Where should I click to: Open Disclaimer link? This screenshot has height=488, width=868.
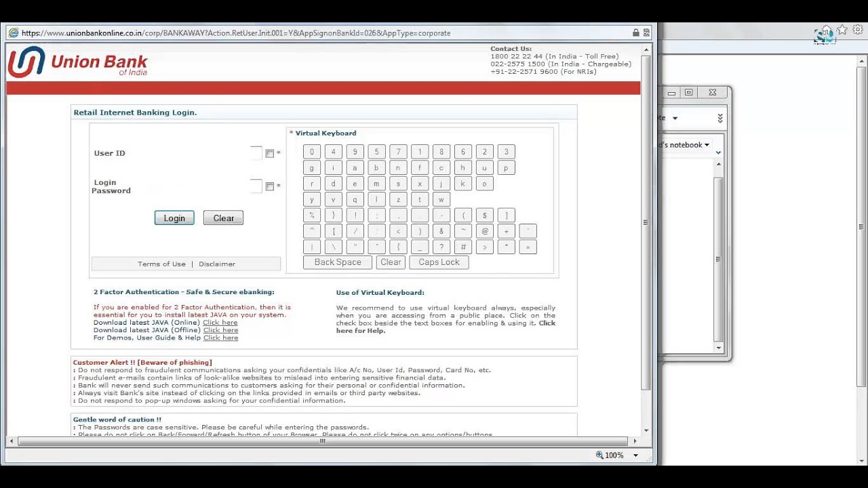pyautogui.click(x=217, y=264)
